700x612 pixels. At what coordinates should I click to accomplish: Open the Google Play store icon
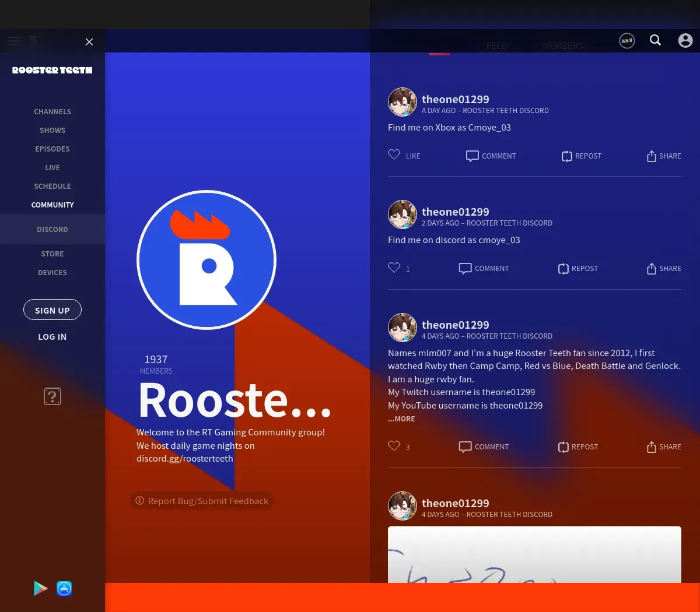click(x=40, y=589)
